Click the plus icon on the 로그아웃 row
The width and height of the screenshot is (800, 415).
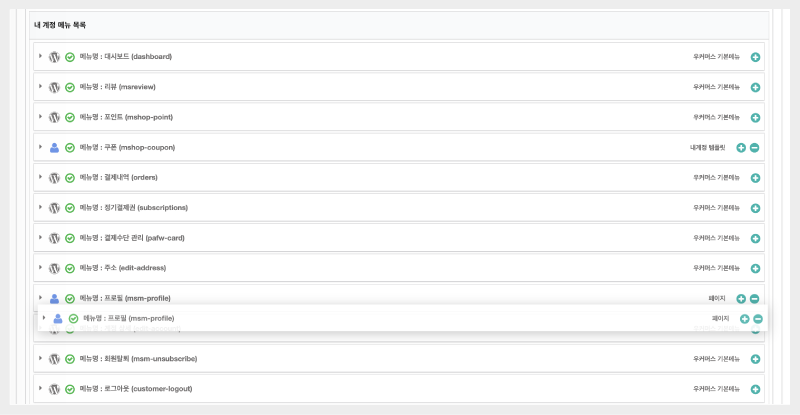click(755, 388)
